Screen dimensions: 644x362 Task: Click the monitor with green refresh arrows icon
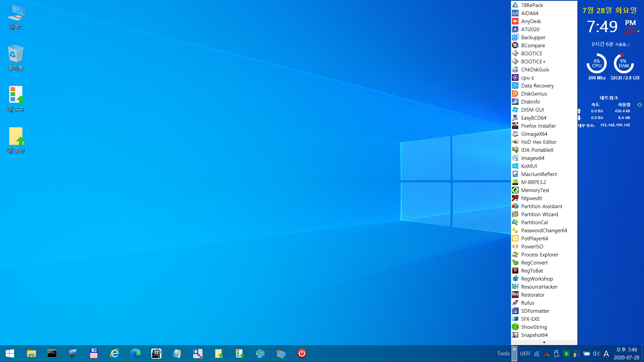pyautogui.click(x=260, y=354)
